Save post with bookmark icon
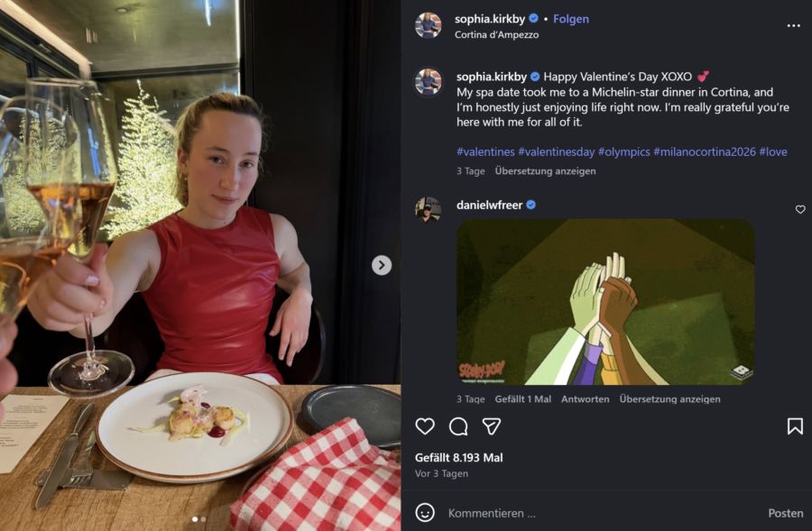This screenshot has height=531, width=812. (x=795, y=426)
